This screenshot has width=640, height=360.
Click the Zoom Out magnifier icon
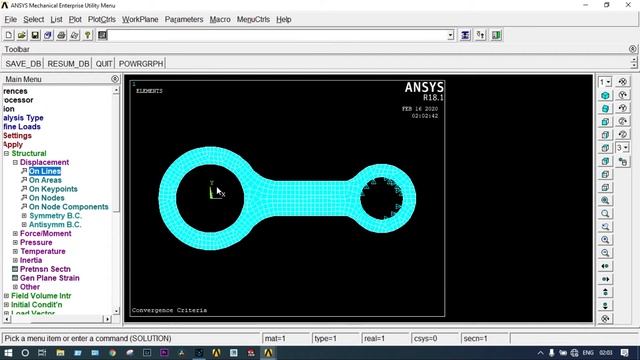pos(605,253)
